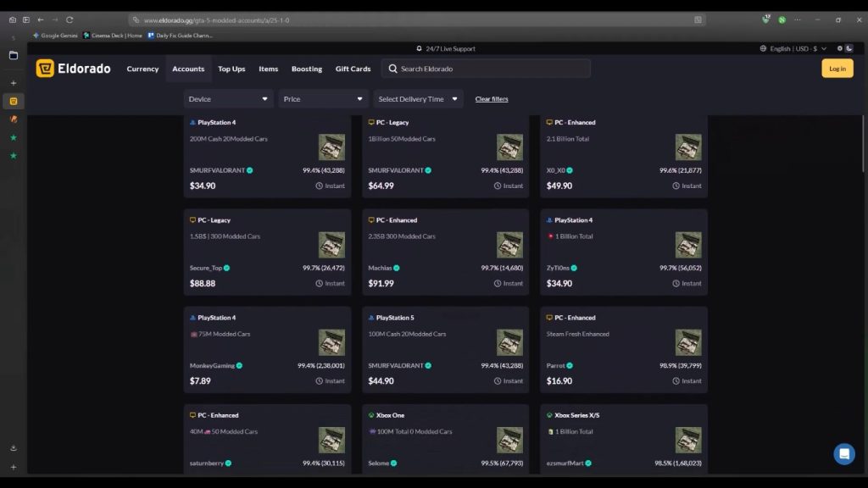This screenshot has width=868, height=488.
Task: Go to Top Ups section
Action: coord(231,69)
